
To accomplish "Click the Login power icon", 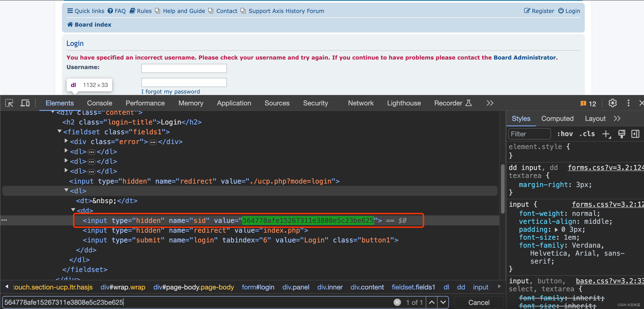I will point(561,11).
